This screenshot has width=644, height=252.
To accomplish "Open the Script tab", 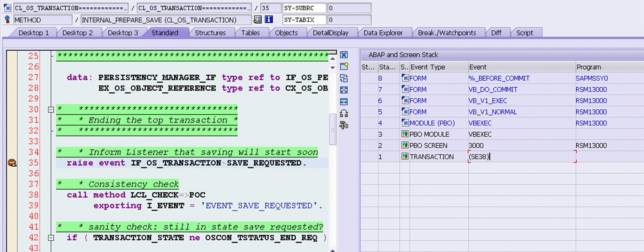I will (x=525, y=33).
